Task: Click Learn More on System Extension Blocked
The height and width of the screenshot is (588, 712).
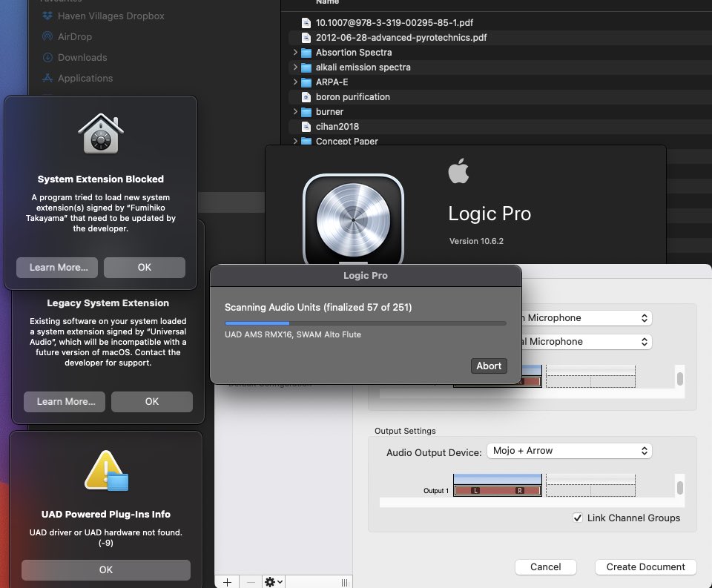Action: click(x=57, y=268)
